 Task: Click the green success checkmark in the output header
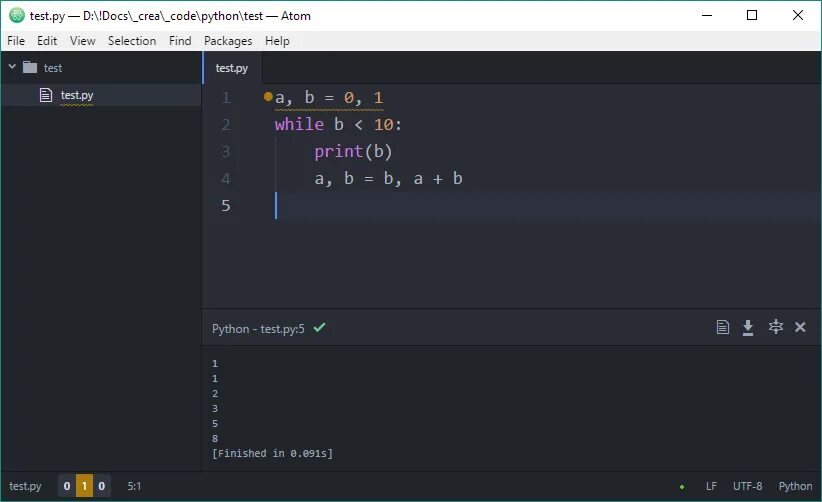319,328
